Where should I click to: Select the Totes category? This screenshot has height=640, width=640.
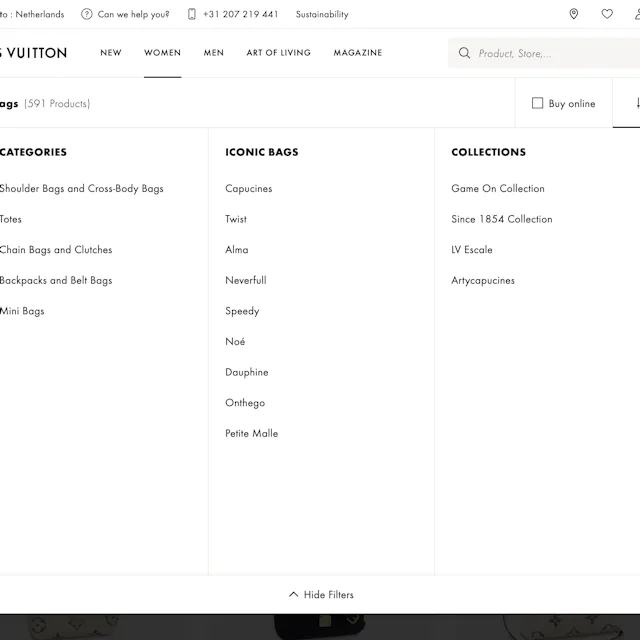pyautogui.click(x=11, y=219)
